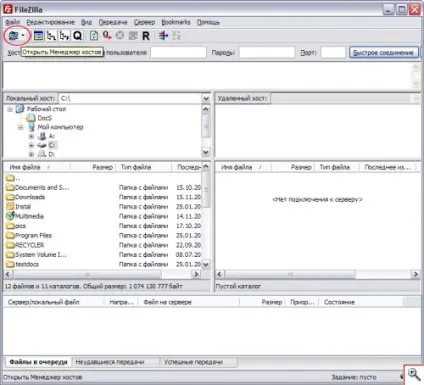This screenshot has width=424, height=385.
Task: Focus the Пароль input field
Action: coord(267,52)
